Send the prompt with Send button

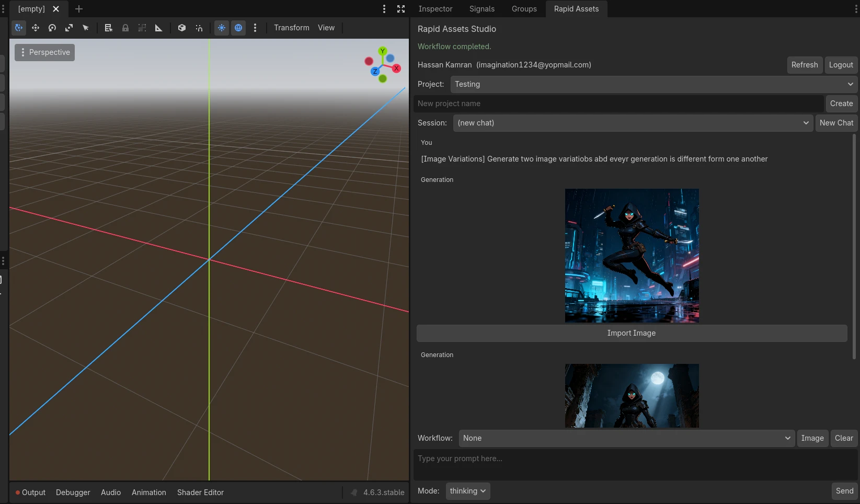click(844, 491)
